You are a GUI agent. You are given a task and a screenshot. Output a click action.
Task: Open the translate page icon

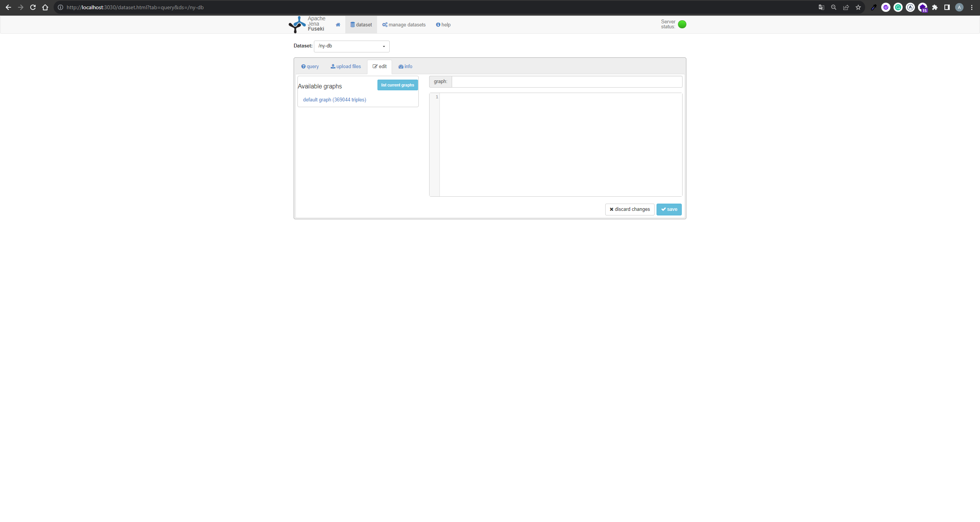[821, 7]
